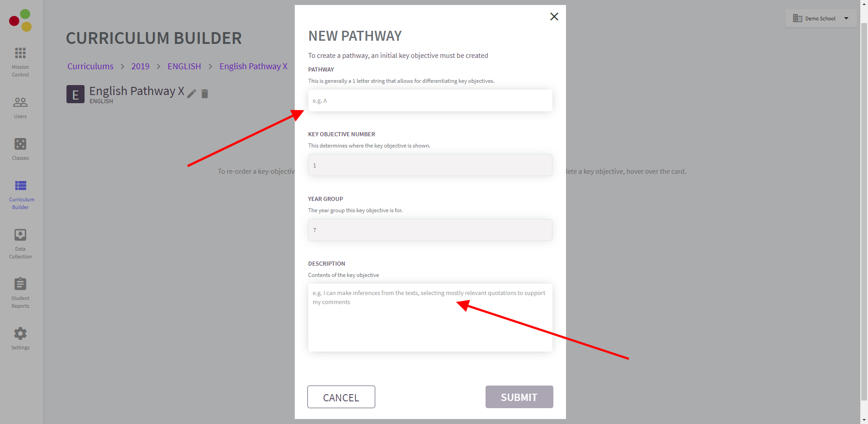Image resolution: width=868 pixels, height=424 pixels.
Task: Open Data Collection in the sidebar
Action: tap(20, 235)
